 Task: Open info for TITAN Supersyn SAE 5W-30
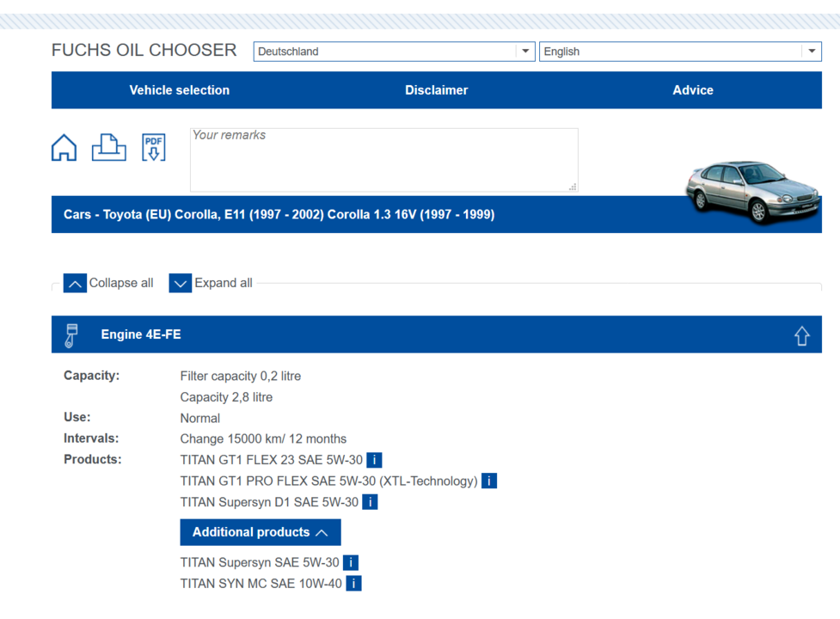tap(350, 562)
